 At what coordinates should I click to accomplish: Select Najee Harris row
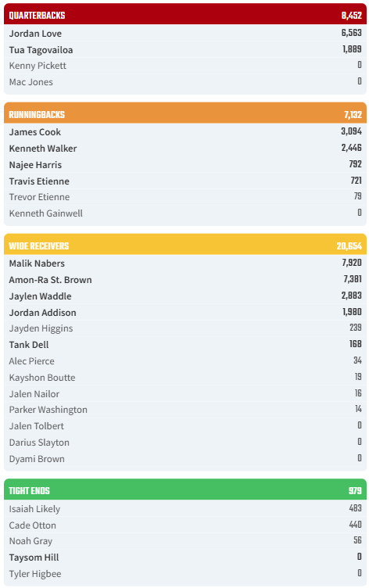point(185,165)
